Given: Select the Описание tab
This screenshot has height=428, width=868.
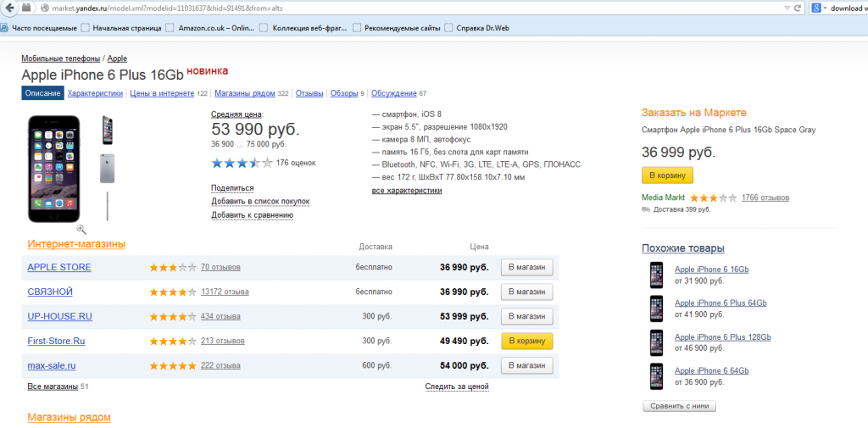Looking at the screenshot, I should tap(42, 93).
